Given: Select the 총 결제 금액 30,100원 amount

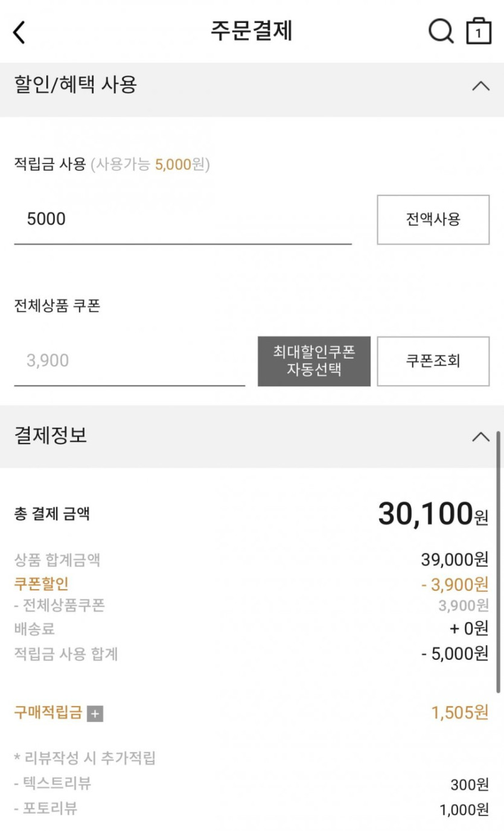Looking at the screenshot, I should (432, 514).
